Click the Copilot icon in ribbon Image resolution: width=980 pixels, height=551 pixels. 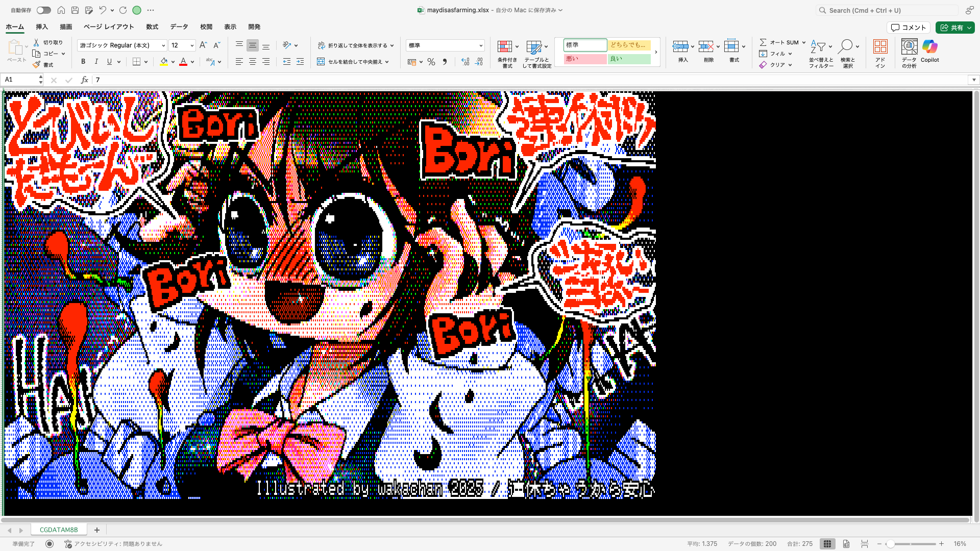[x=929, y=47]
